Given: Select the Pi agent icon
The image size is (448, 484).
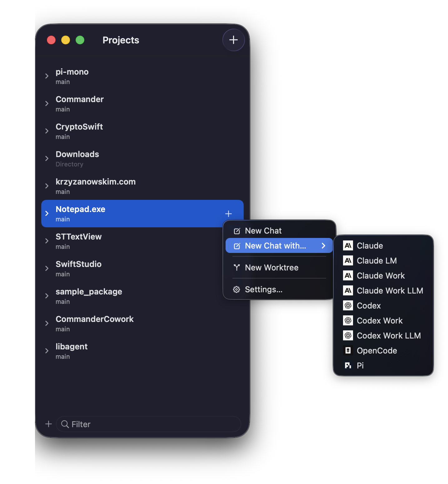Looking at the screenshot, I should pyautogui.click(x=348, y=365).
